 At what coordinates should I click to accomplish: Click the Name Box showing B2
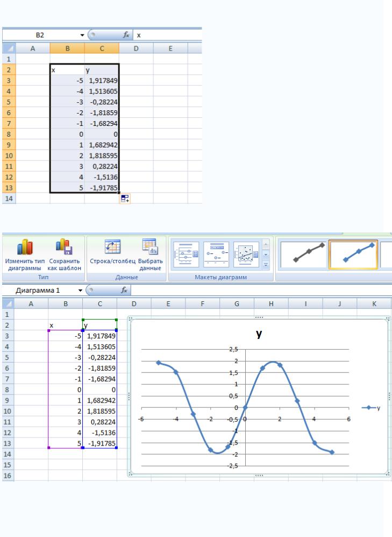click(x=40, y=35)
